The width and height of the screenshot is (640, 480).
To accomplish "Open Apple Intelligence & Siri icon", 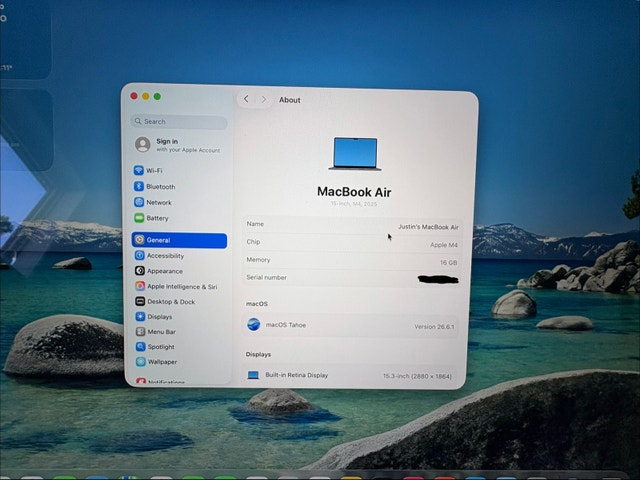I will point(140,286).
